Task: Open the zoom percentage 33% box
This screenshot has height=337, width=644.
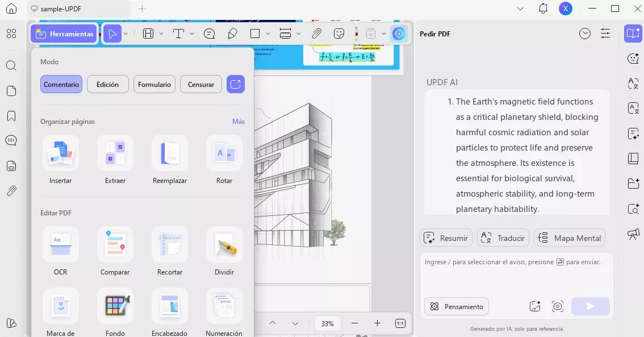Action: coord(327,323)
